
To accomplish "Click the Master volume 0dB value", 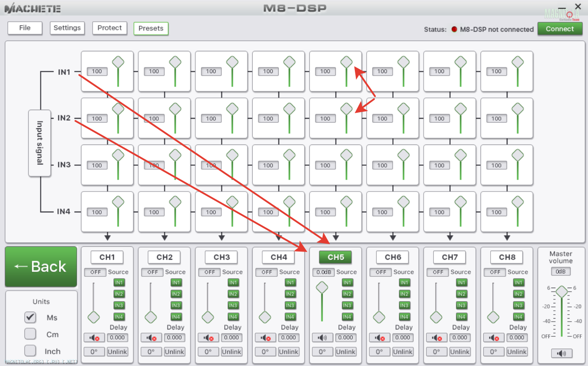I will pyautogui.click(x=561, y=272).
